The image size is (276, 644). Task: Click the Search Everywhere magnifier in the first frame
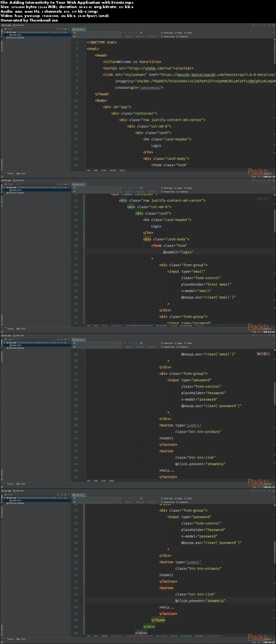tap(274, 25)
